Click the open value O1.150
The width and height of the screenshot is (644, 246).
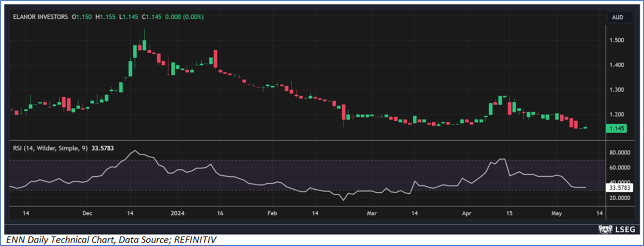click(x=82, y=17)
